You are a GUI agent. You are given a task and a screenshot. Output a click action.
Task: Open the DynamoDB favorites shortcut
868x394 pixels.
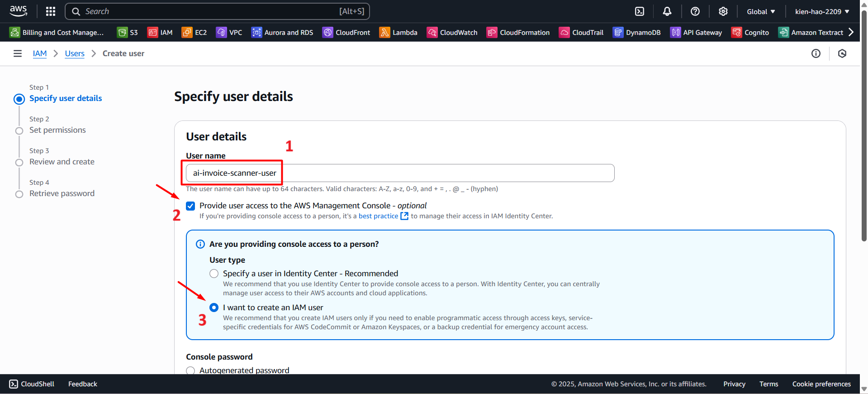click(x=637, y=33)
